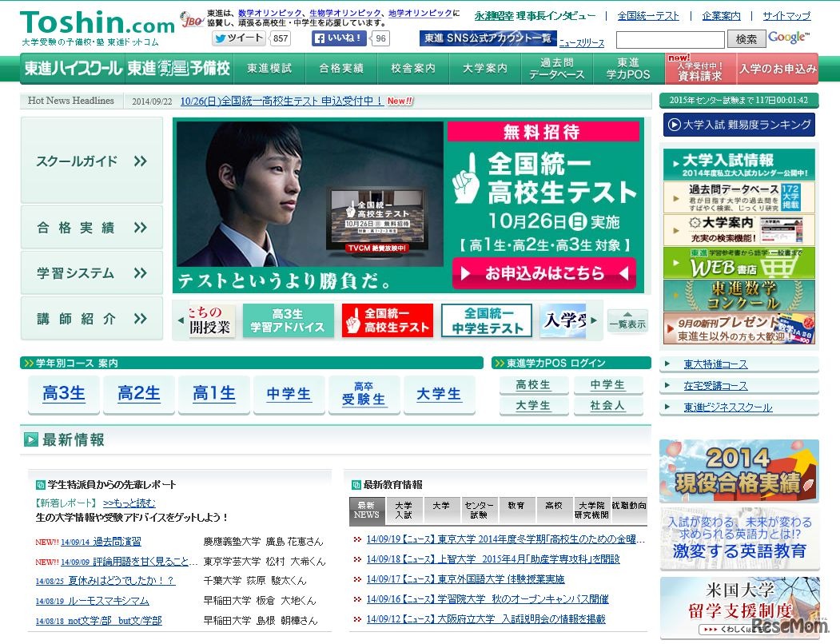
Task: Open the 大学案内 side banner
Action: point(738,230)
